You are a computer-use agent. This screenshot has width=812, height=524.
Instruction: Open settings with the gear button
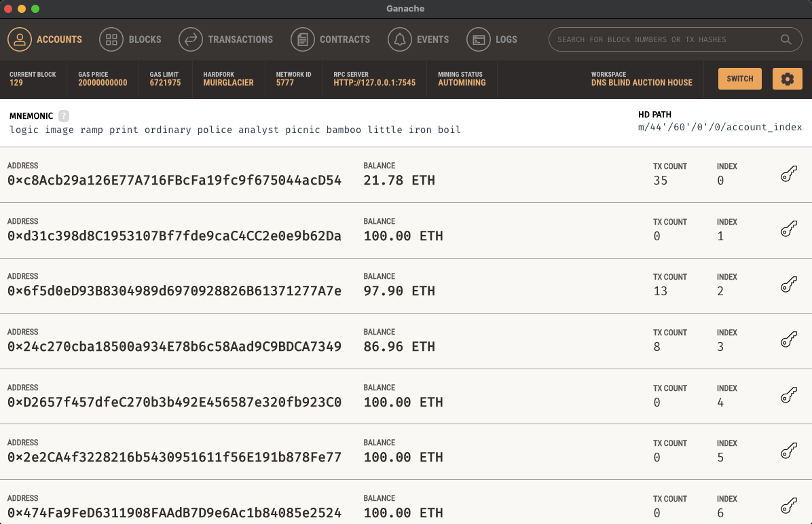tap(787, 79)
